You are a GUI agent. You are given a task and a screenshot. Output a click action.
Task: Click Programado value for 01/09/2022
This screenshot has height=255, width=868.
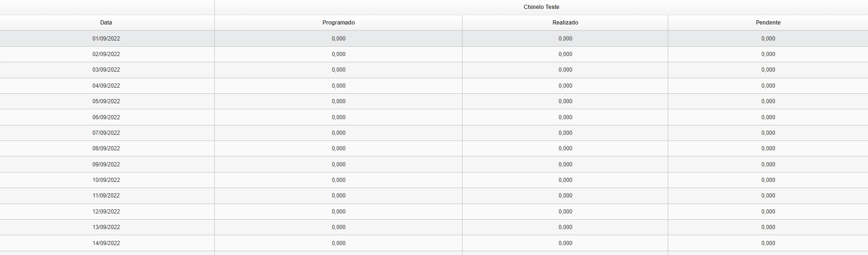[339, 39]
